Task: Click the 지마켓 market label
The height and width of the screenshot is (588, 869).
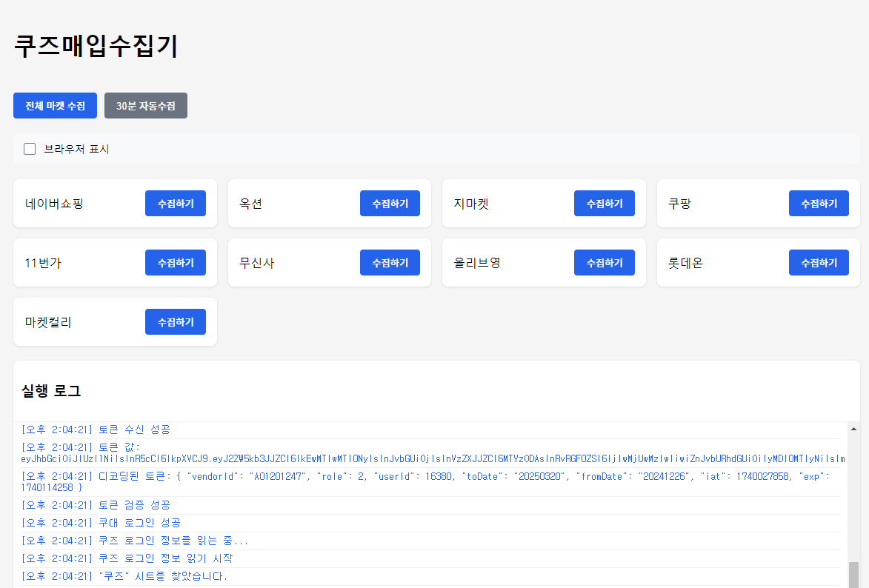Action: click(471, 204)
